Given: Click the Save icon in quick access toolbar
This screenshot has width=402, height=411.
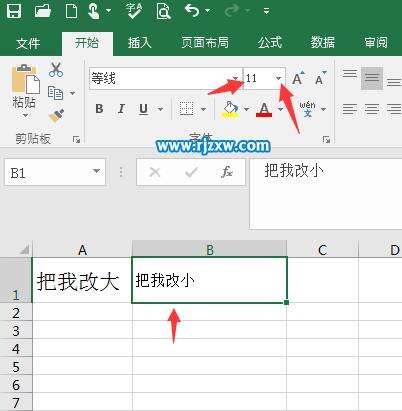Looking at the screenshot, I should click(x=14, y=10).
